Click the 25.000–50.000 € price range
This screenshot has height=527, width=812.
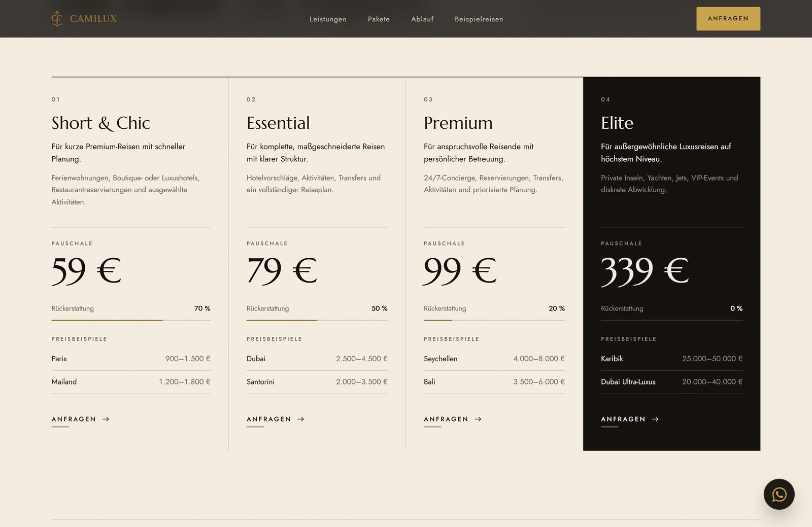coord(712,359)
